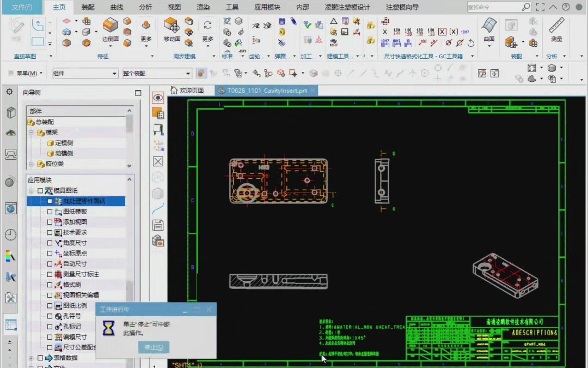Viewport: 588px width, 368px height.
Task: Check the 角度尺寸 checkbox
Action: pyautogui.click(x=50, y=243)
